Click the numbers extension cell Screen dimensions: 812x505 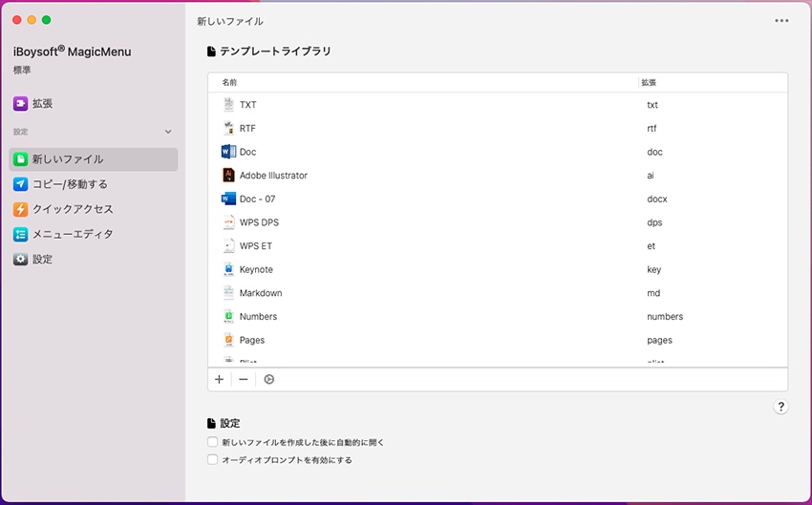[665, 317]
